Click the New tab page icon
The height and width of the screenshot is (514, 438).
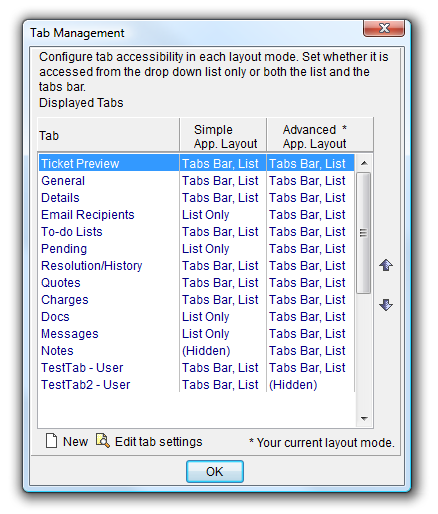click(51, 441)
